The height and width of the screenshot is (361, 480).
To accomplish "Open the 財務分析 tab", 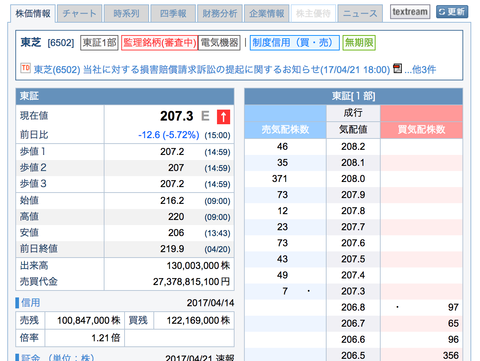I will click(x=220, y=14).
